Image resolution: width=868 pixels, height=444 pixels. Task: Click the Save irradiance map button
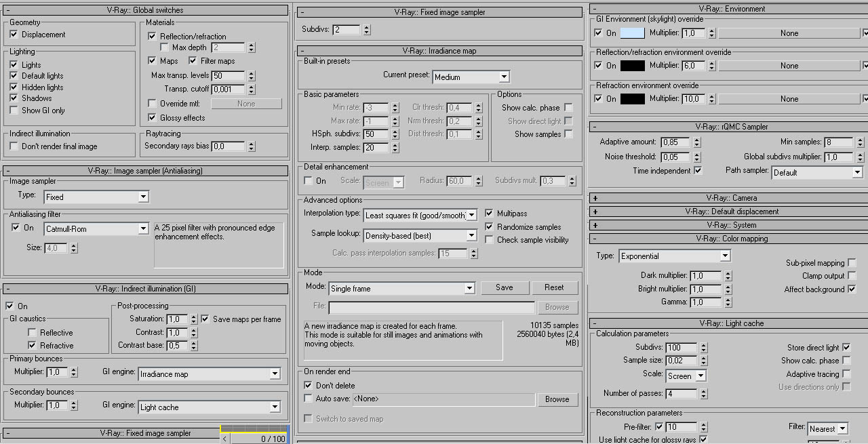click(505, 287)
